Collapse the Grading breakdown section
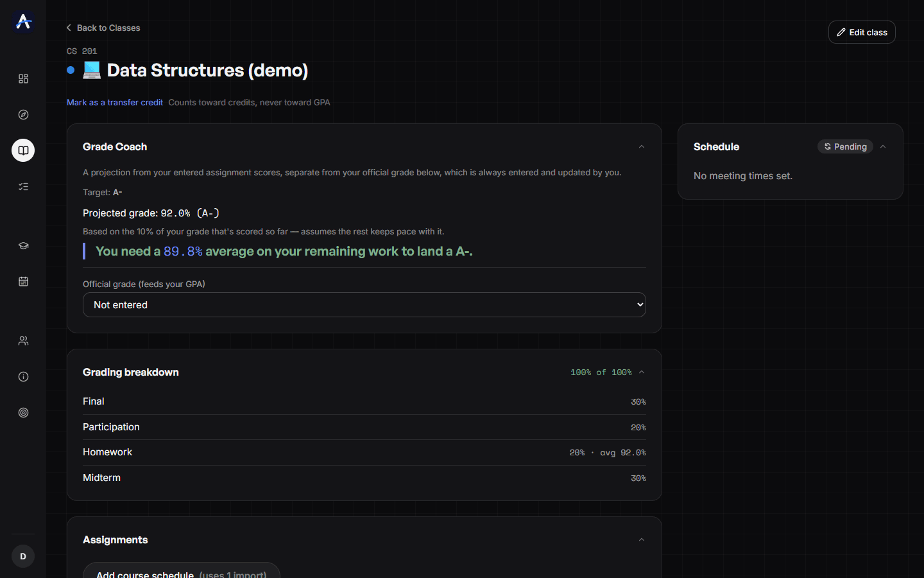The image size is (924, 578). click(641, 372)
